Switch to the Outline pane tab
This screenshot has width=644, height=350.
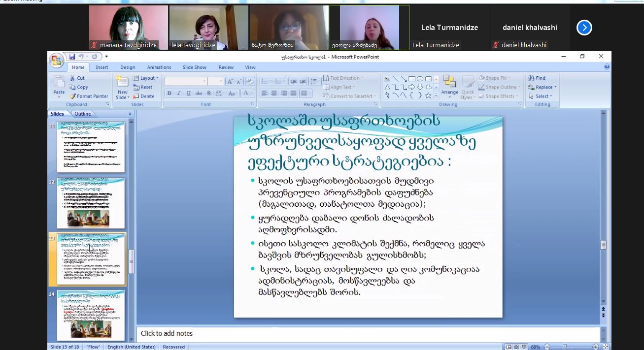point(82,114)
